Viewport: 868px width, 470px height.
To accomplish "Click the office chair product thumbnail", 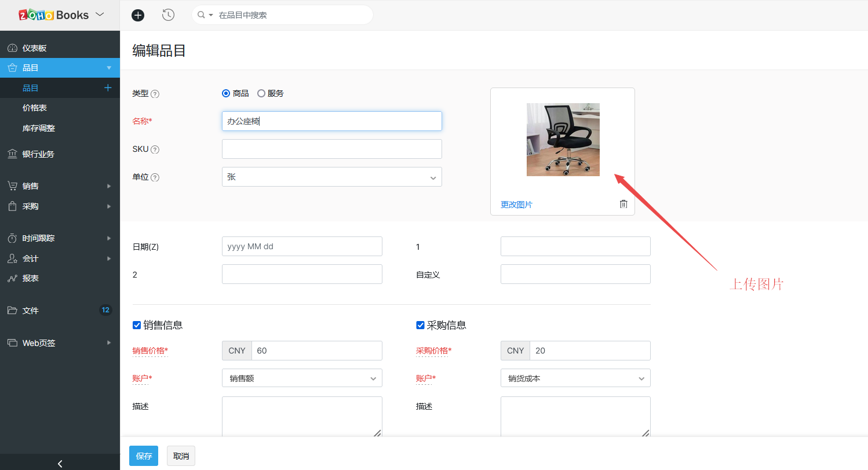I will [563, 140].
